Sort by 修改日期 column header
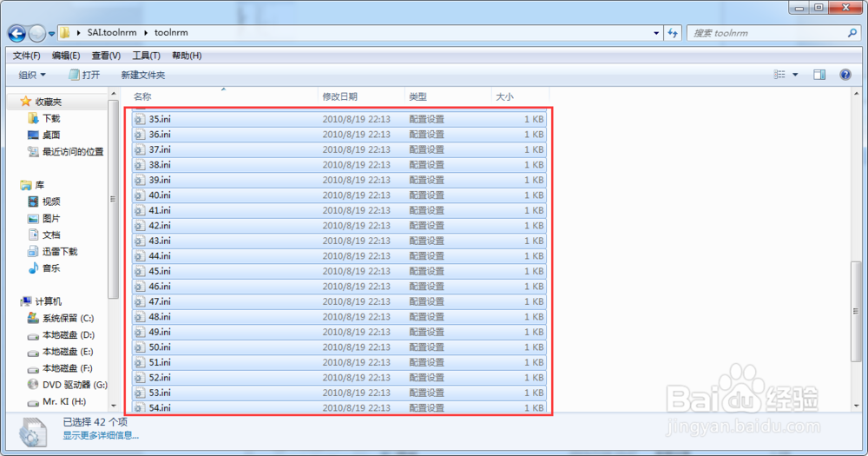The image size is (868, 456). (x=340, y=96)
